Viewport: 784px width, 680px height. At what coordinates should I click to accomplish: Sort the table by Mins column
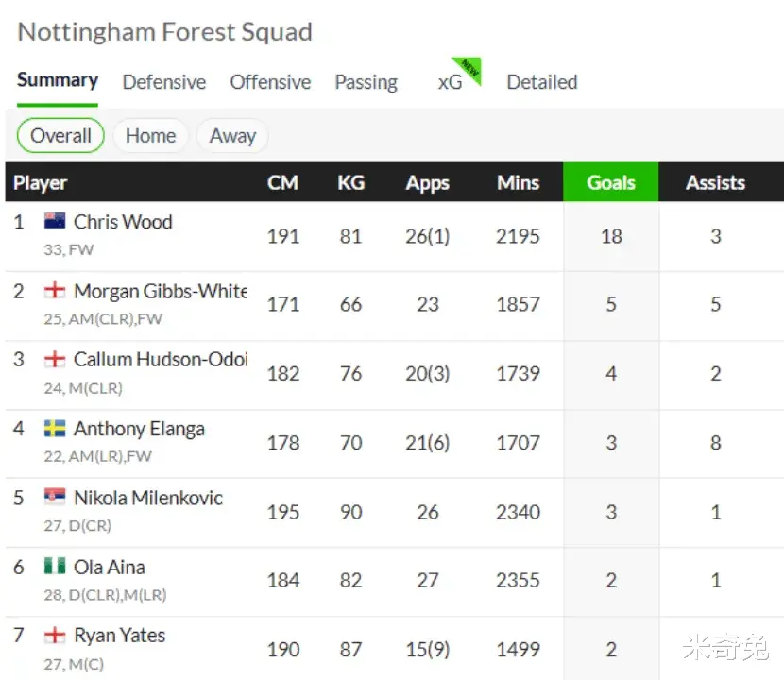point(518,182)
